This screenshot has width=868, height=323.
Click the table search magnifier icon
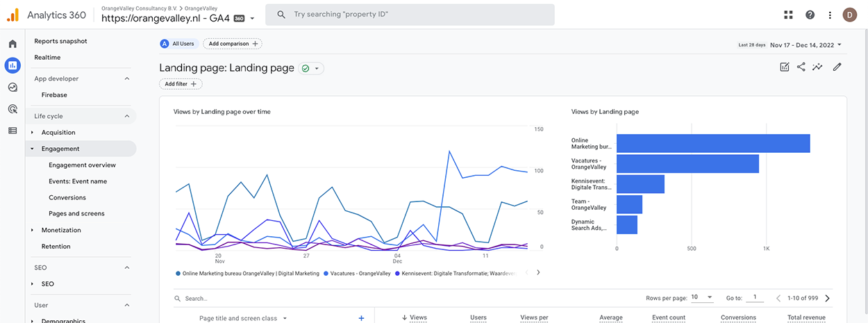pos(178,298)
